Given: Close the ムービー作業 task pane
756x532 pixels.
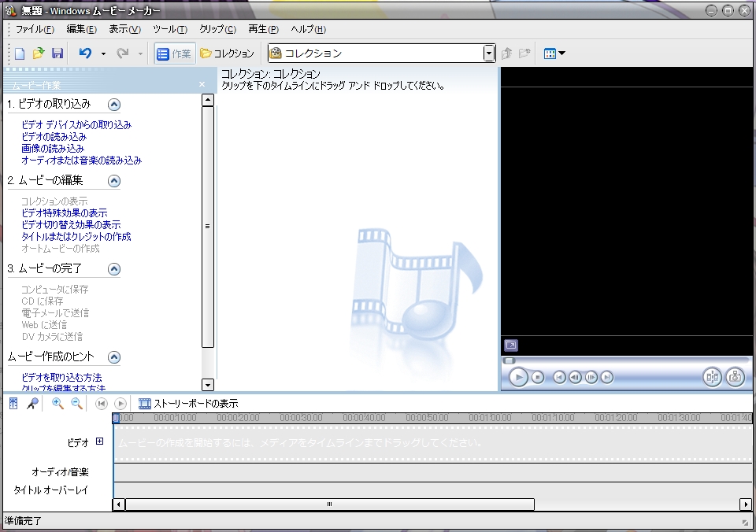Looking at the screenshot, I should coord(202,84).
